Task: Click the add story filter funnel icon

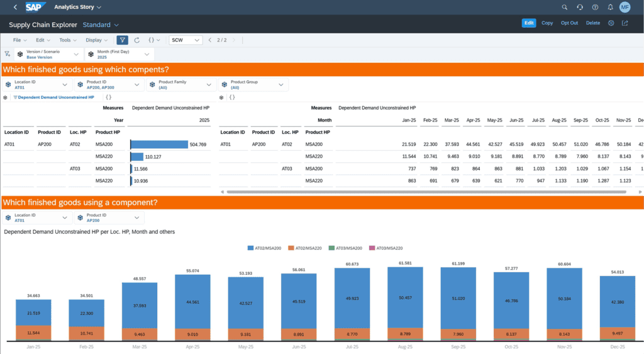Action: (x=7, y=54)
